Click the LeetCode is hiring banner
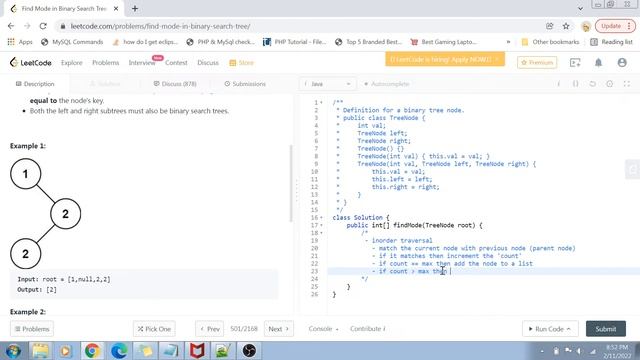This screenshot has height=360, width=640. point(445,59)
